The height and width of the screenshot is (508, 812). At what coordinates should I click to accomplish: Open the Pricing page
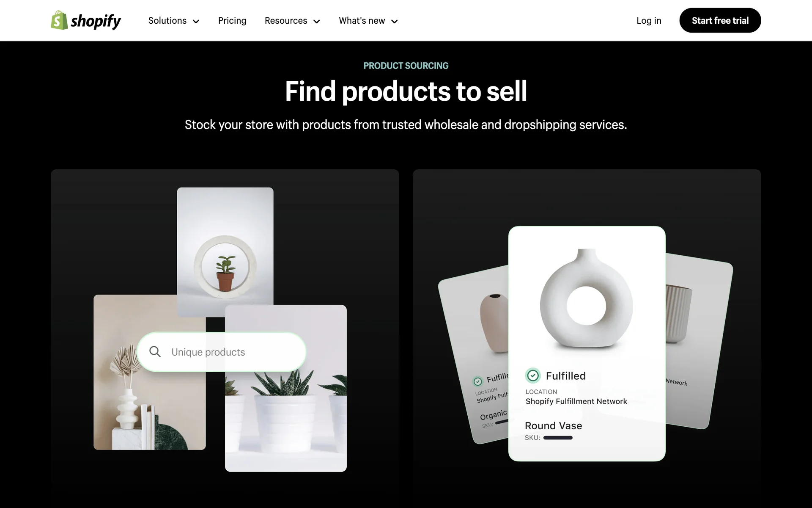point(232,21)
